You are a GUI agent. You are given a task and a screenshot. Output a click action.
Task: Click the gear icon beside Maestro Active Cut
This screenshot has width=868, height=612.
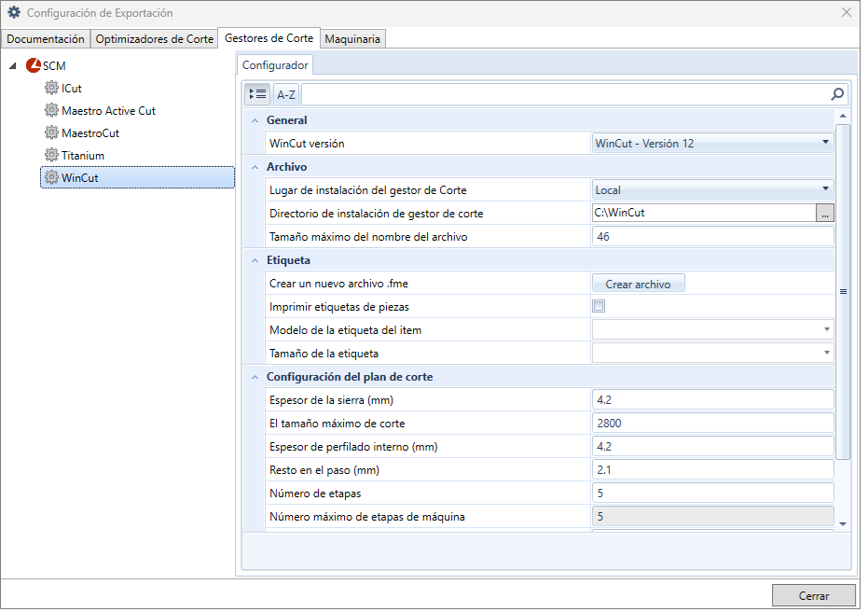click(x=51, y=110)
